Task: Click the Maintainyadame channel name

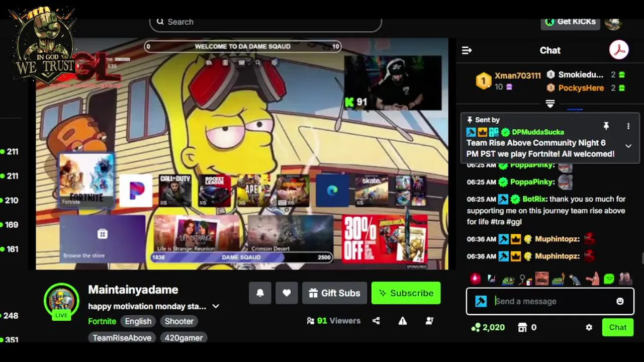Action: point(133,290)
